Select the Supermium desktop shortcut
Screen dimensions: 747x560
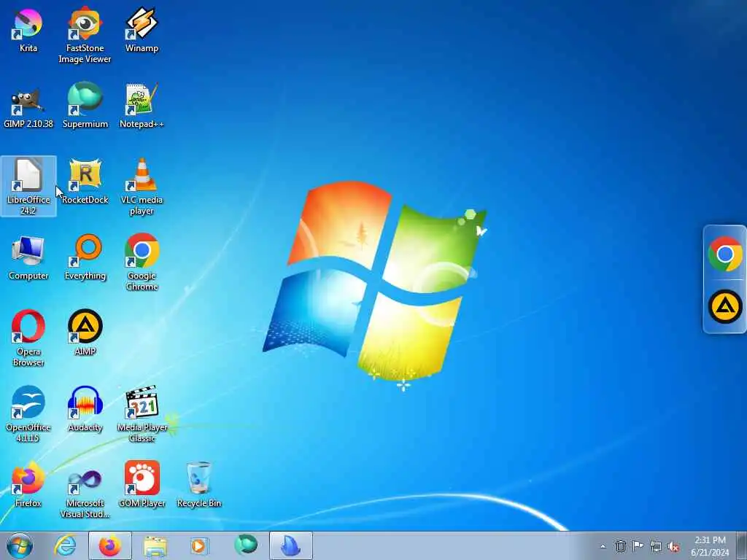pyautogui.click(x=85, y=106)
